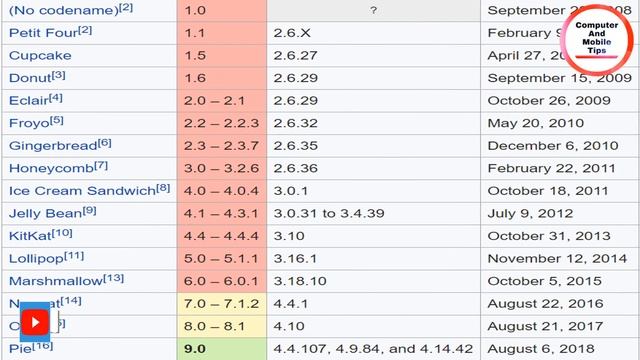The image size is (640, 360).
Task: Open the Cupcake codename link
Action: pos(40,56)
